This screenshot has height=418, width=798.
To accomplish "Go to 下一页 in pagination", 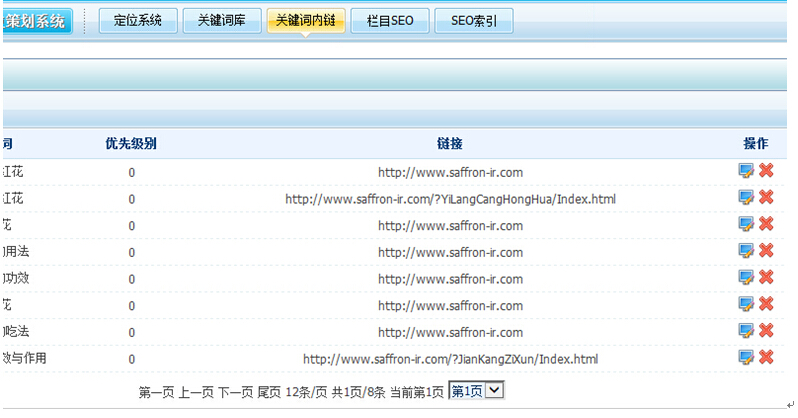I will click(x=235, y=392).
